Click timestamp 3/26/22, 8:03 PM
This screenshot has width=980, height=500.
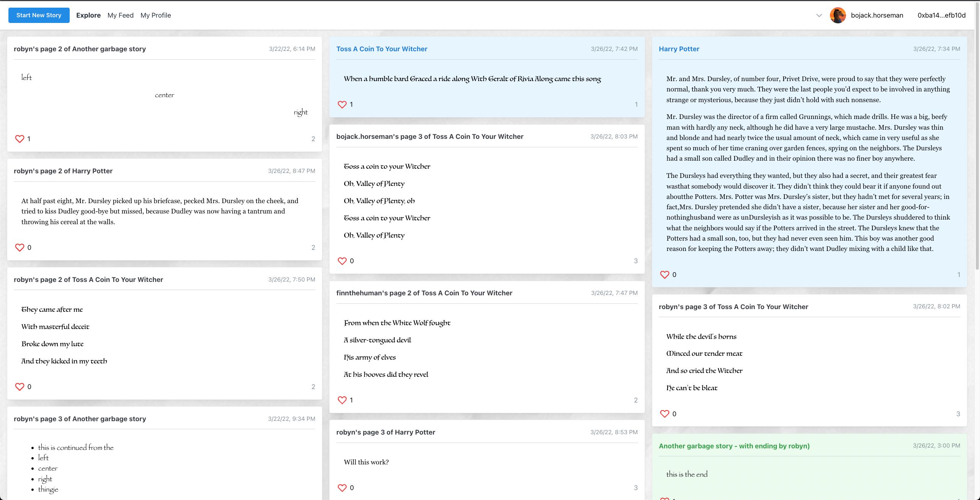(614, 137)
